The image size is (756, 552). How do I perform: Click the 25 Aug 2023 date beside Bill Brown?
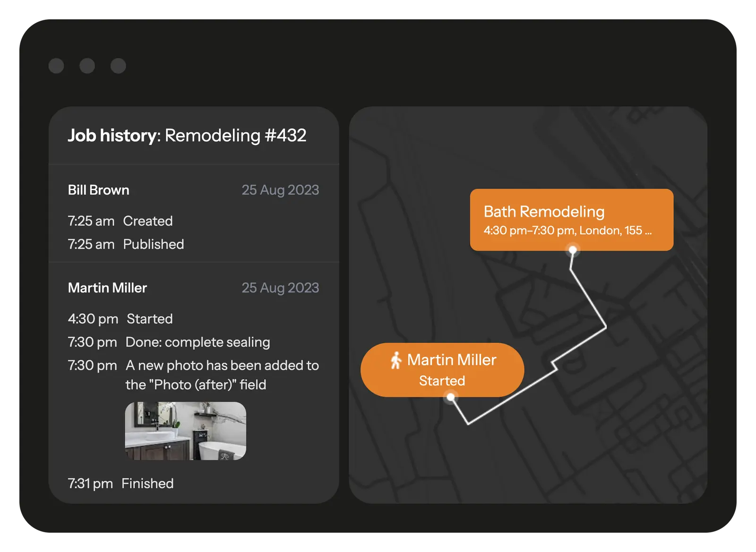tap(280, 190)
